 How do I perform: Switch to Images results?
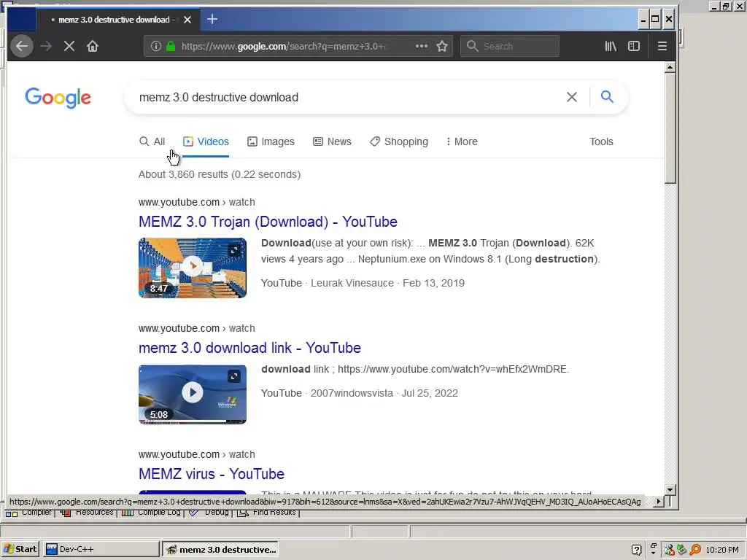[271, 141]
